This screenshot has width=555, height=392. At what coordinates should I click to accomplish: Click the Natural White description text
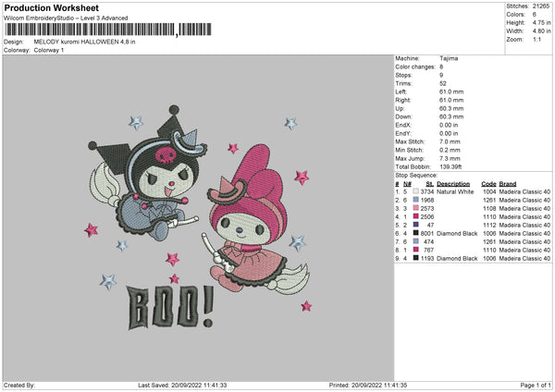coord(455,191)
